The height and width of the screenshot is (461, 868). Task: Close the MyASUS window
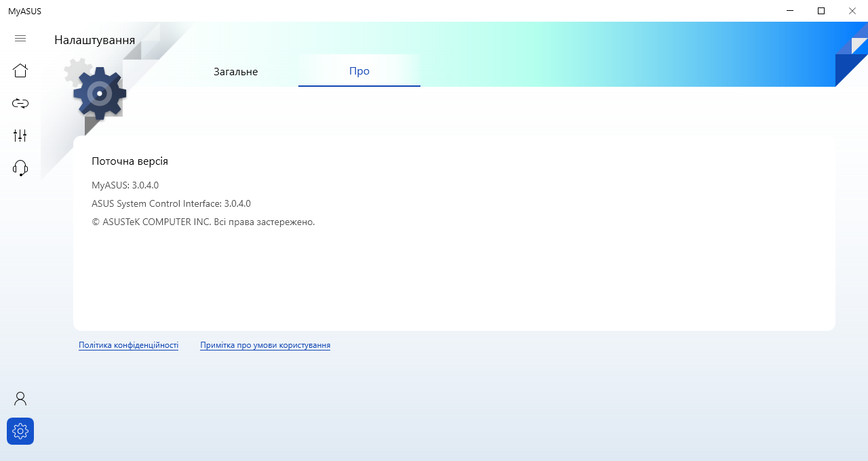click(852, 11)
